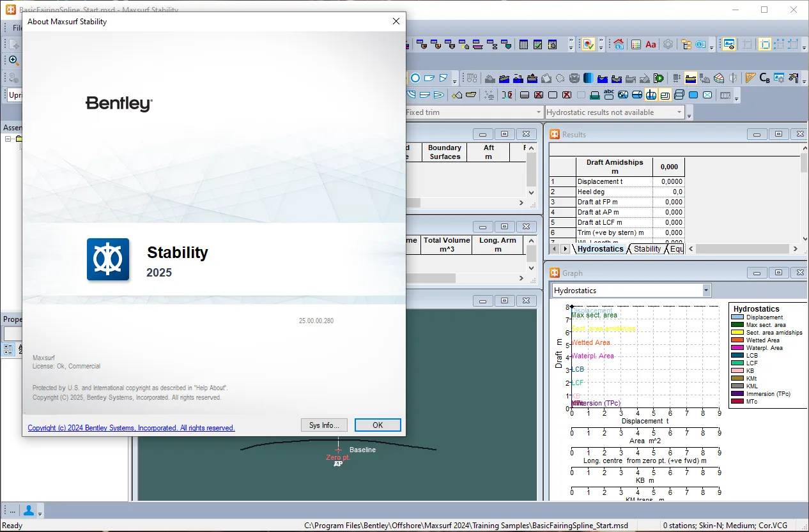Click the blue gradient rendering icon
Screen dimensions: 809x532
pyautogui.click(x=589, y=79)
